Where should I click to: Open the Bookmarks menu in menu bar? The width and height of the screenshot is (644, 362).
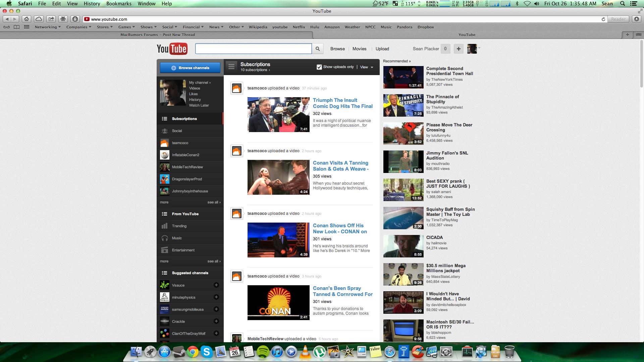(x=119, y=4)
